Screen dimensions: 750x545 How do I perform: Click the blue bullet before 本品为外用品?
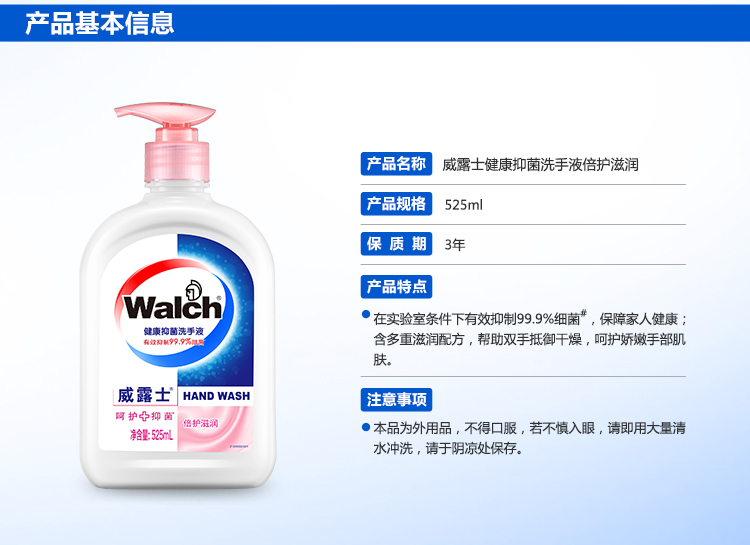[x=366, y=427]
